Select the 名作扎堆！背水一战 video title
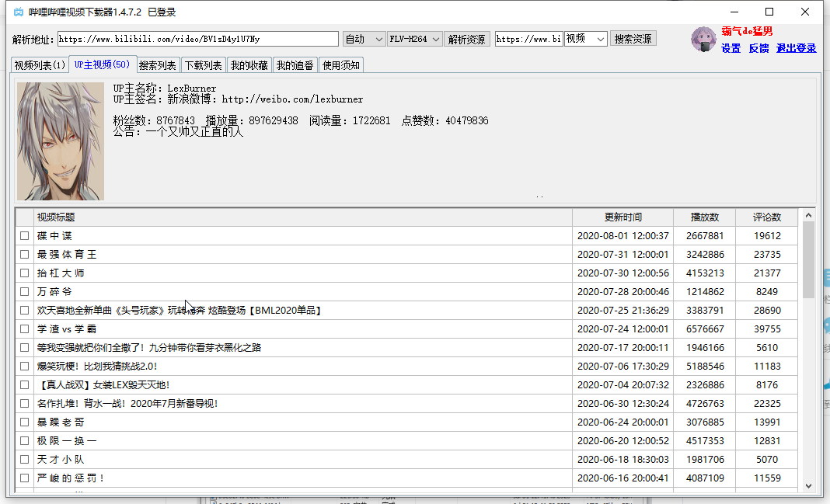The image size is (830, 504). coord(127,404)
